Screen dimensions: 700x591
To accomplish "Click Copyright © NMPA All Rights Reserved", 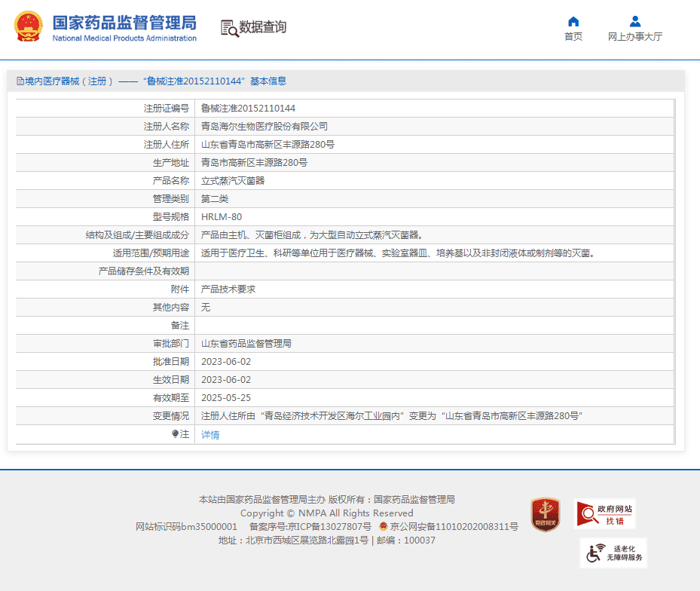I will point(327,513).
